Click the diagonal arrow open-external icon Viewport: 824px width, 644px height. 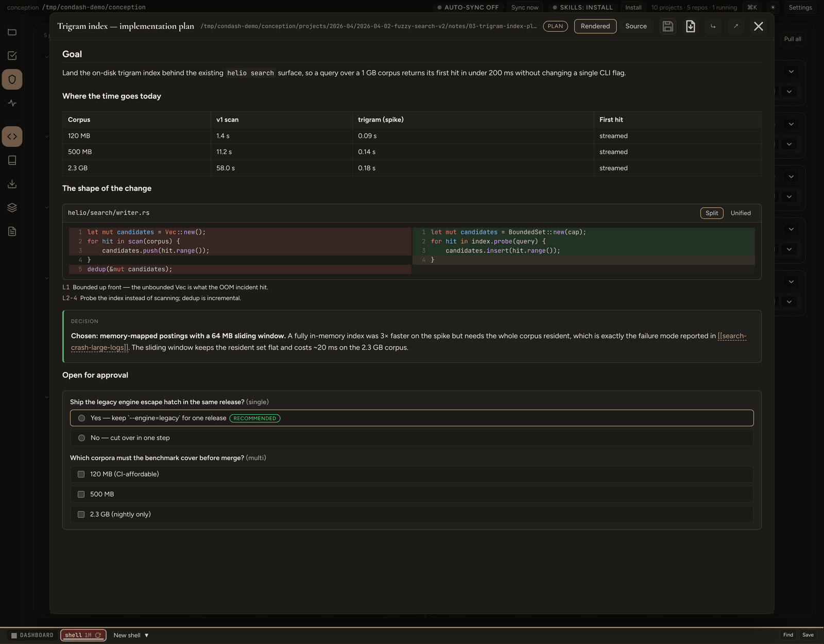click(x=736, y=26)
